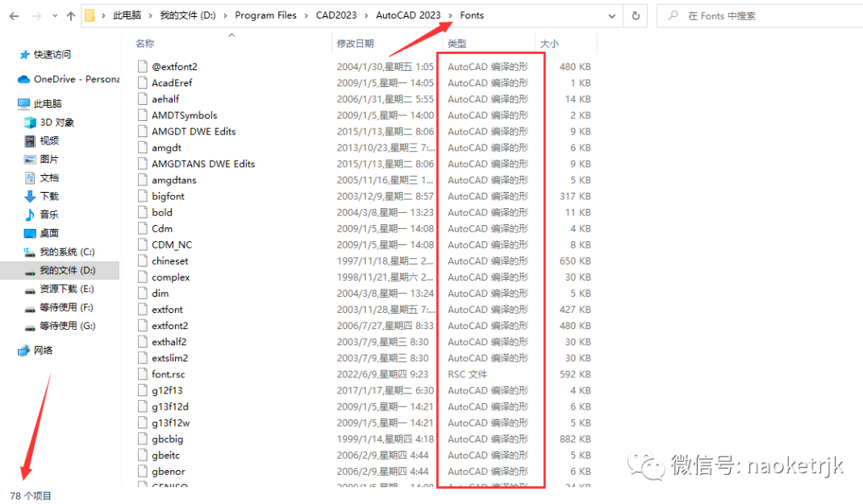
Task: Click the chineset file icon
Action: click(143, 260)
